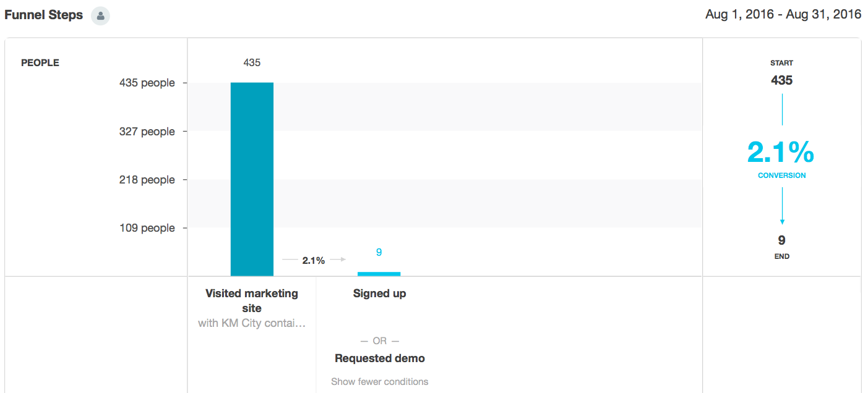
Task: Click the 327 people axis tick
Action: pos(147,132)
